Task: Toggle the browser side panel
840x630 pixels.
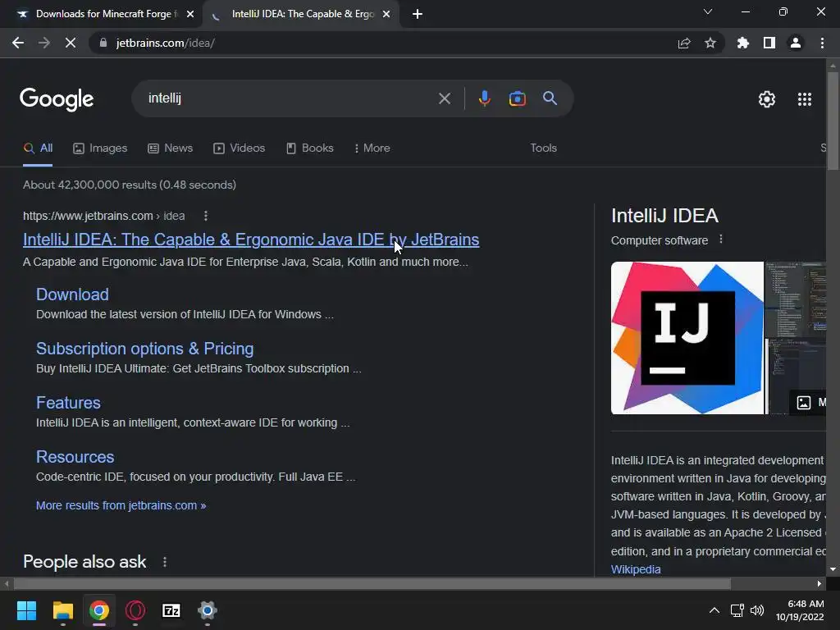Action: (x=769, y=43)
